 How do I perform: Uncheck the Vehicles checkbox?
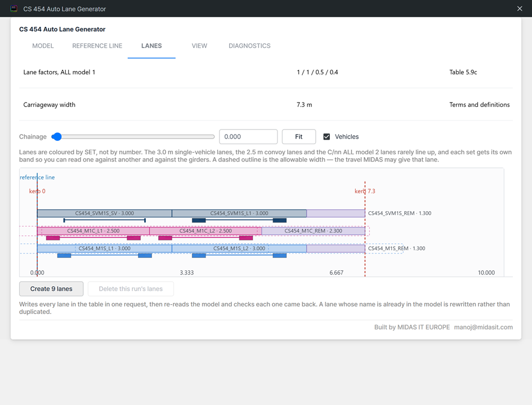pyautogui.click(x=327, y=136)
